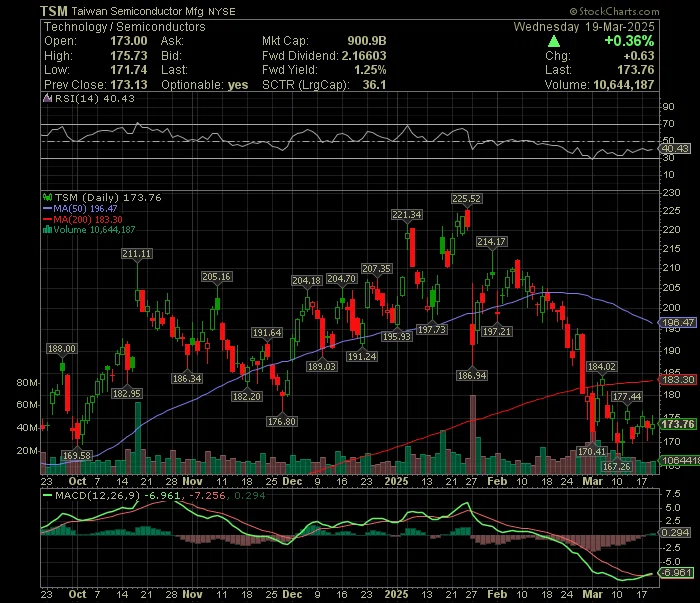Click the TSM ticker symbol title
Image resolution: width=700 pixels, height=603 pixels.
coord(54,11)
